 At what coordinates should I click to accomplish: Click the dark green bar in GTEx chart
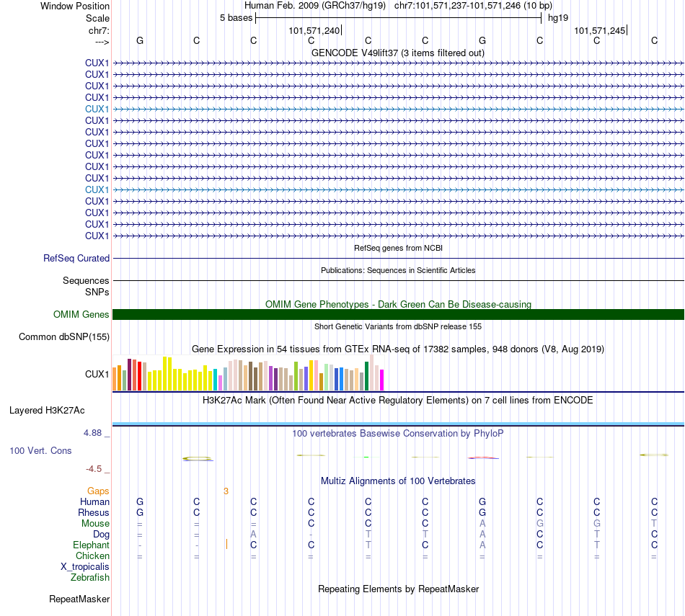(366, 376)
